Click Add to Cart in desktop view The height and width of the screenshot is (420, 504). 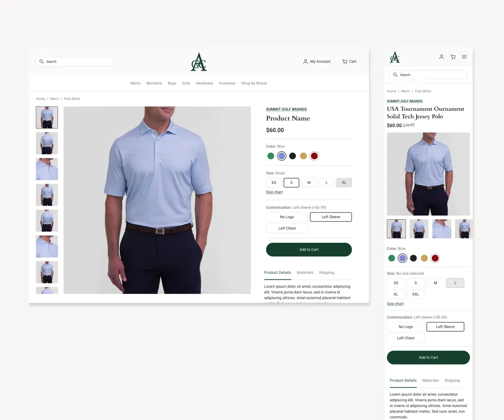(309, 249)
